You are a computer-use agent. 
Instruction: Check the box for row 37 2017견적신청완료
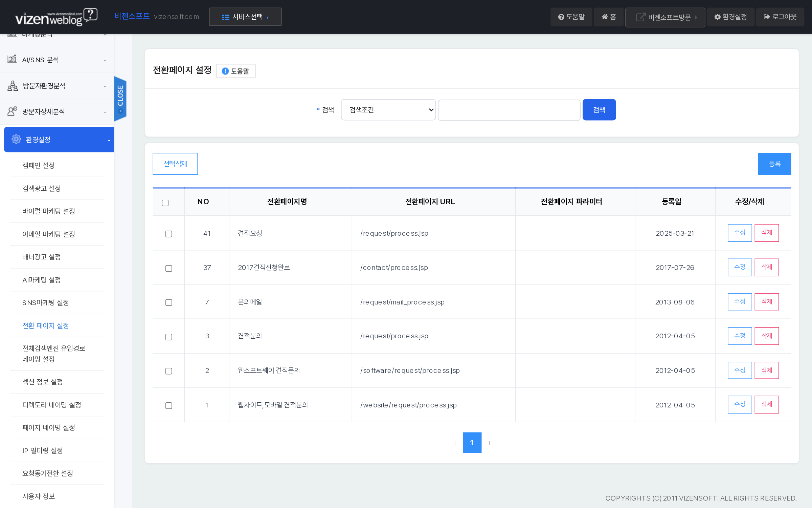pyautogui.click(x=168, y=268)
